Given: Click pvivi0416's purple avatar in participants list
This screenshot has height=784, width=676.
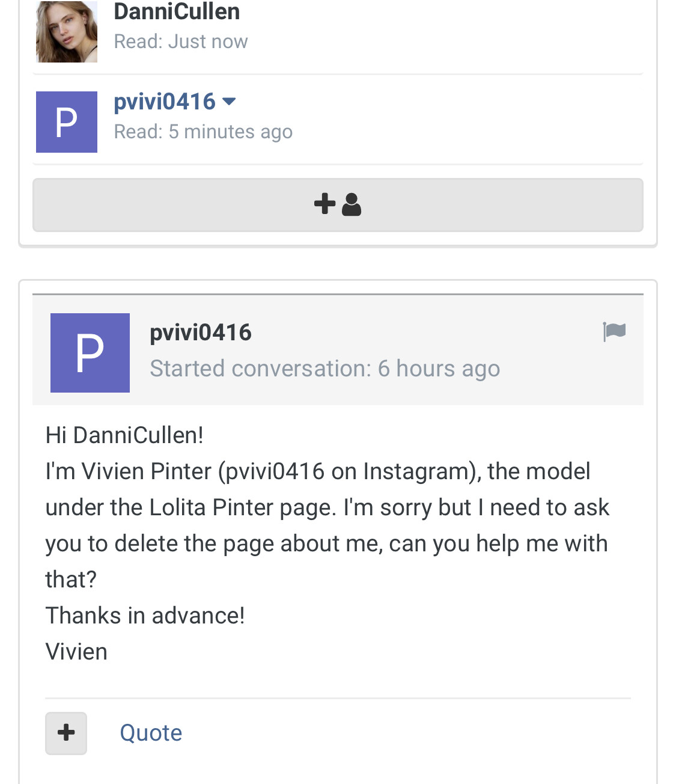Looking at the screenshot, I should (67, 122).
